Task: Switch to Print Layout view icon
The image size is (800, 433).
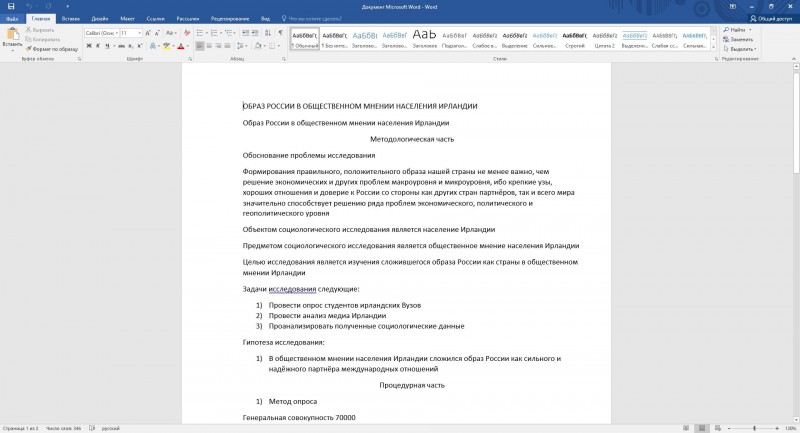Action: click(x=702, y=428)
